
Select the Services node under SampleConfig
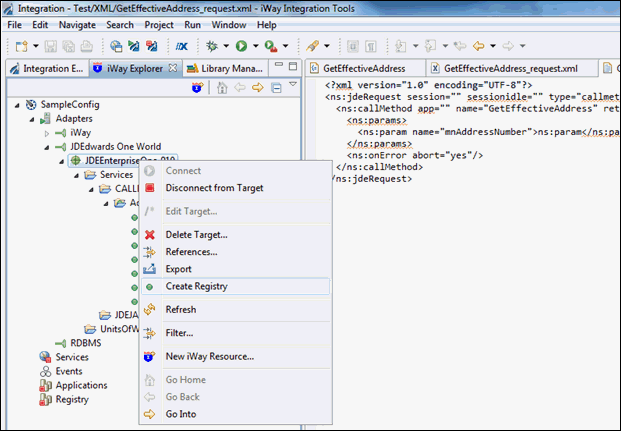(72, 357)
